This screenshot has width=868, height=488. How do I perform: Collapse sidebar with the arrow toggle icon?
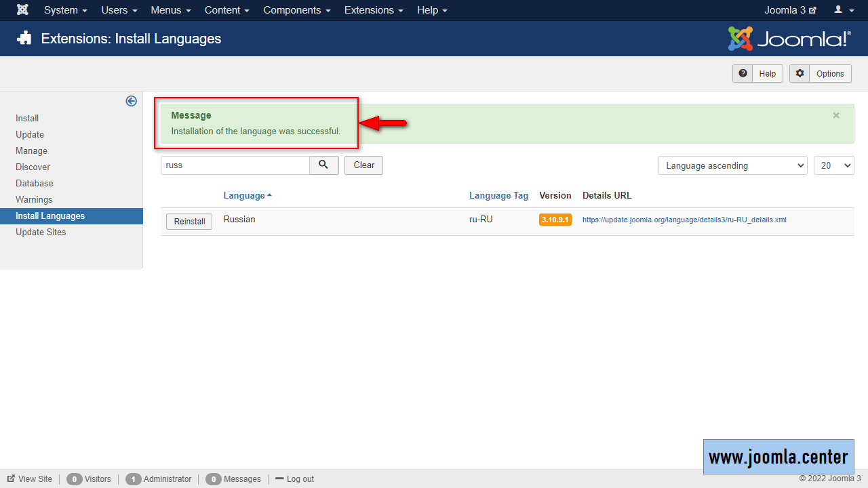tap(131, 101)
